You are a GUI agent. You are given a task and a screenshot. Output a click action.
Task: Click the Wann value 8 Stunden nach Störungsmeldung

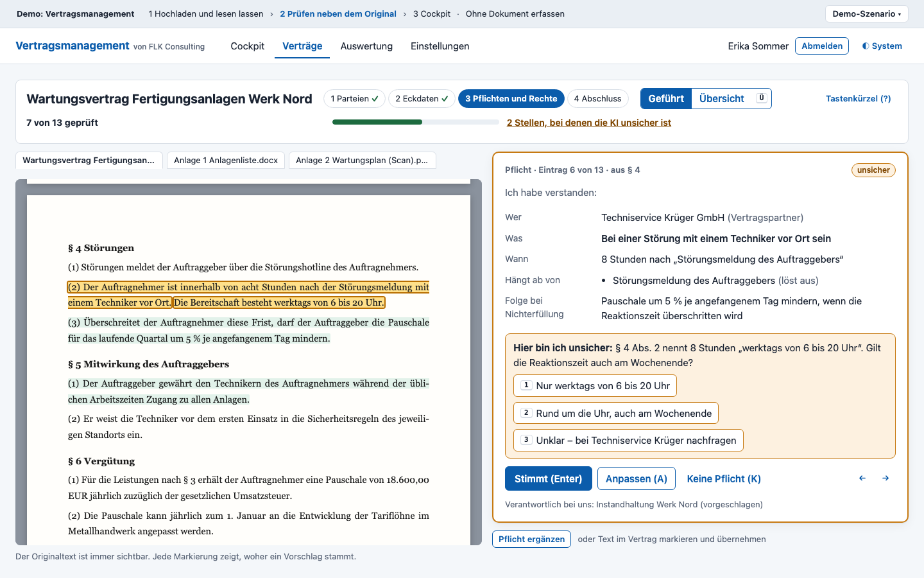(x=722, y=259)
